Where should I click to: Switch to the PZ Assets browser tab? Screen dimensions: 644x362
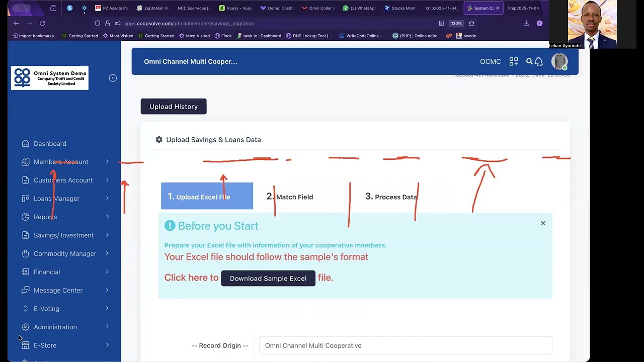point(112,8)
